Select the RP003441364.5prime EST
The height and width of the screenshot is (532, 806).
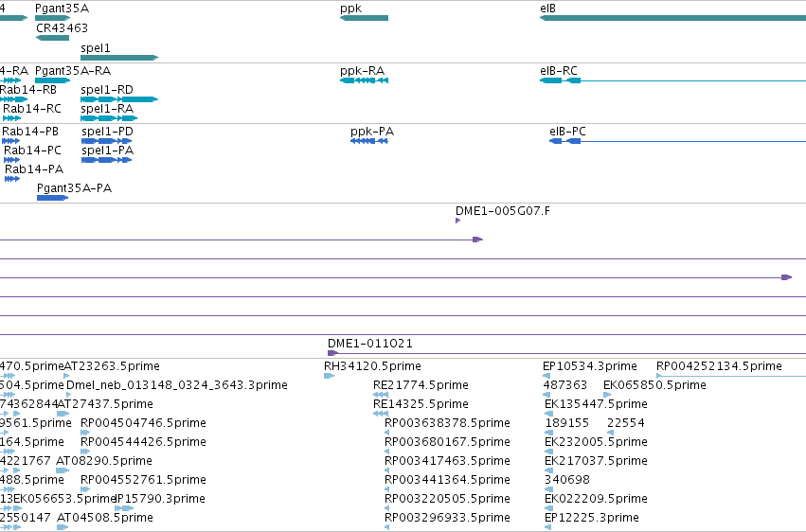coord(386,489)
